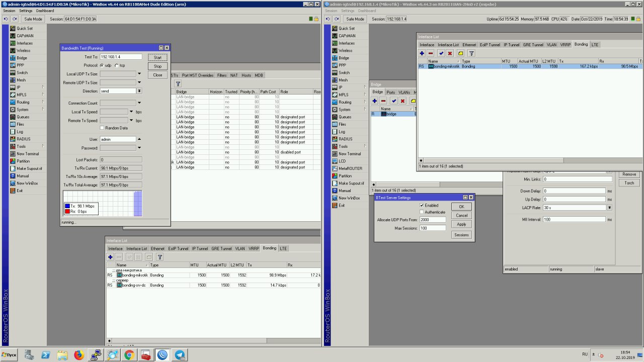Click Start button in Bandwidth Test
This screenshot has width=644, height=362.
click(x=157, y=58)
